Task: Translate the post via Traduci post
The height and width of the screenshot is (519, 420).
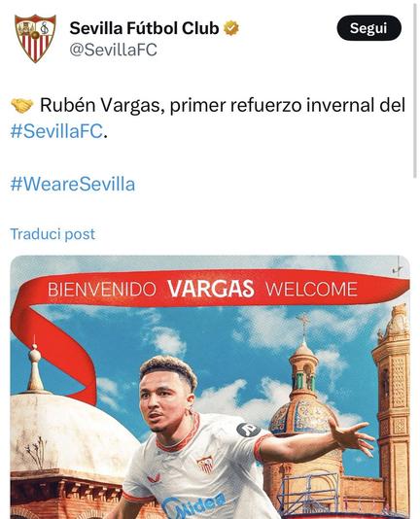Action: coord(52,234)
